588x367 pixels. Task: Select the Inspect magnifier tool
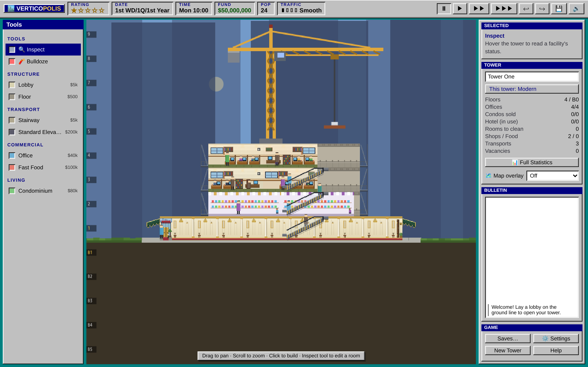click(43, 50)
